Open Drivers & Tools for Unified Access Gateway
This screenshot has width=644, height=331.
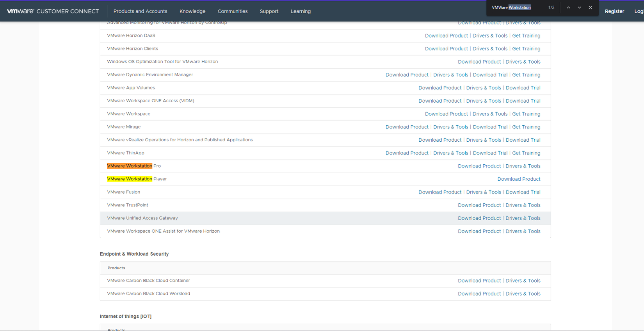pyautogui.click(x=523, y=218)
